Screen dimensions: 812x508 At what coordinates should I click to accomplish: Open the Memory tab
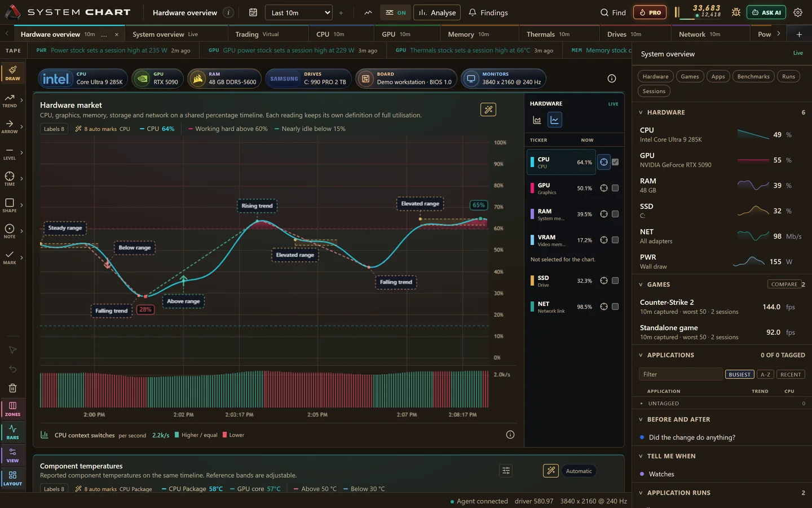pos(480,34)
